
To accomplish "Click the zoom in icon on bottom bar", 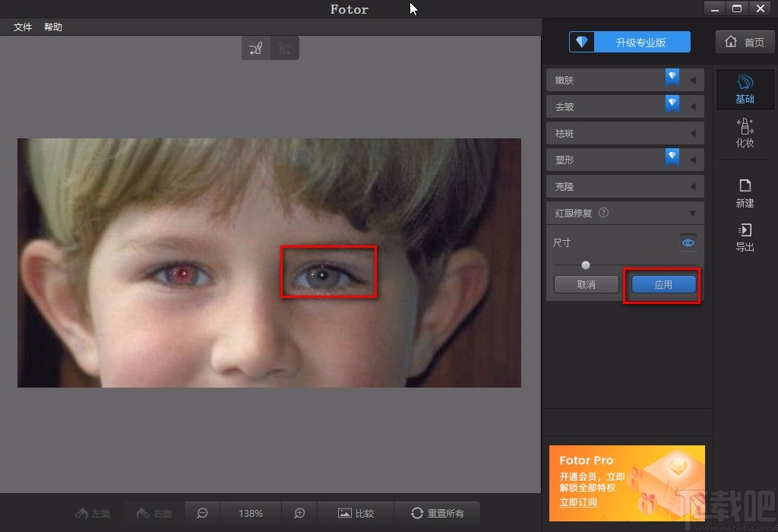I will (299, 513).
